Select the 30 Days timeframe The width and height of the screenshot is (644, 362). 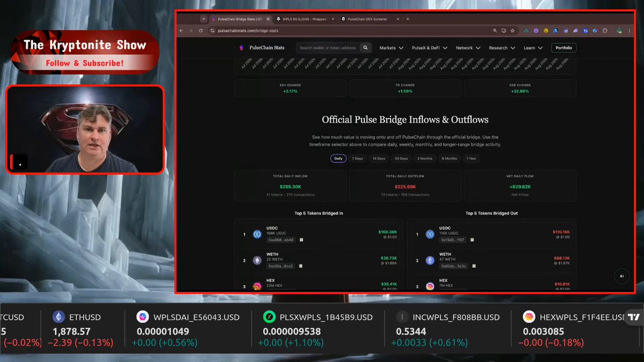[x=401, y=159]
